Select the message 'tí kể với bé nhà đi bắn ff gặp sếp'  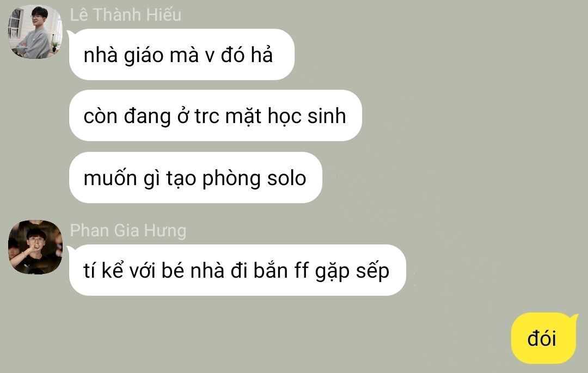coord(237,270)
